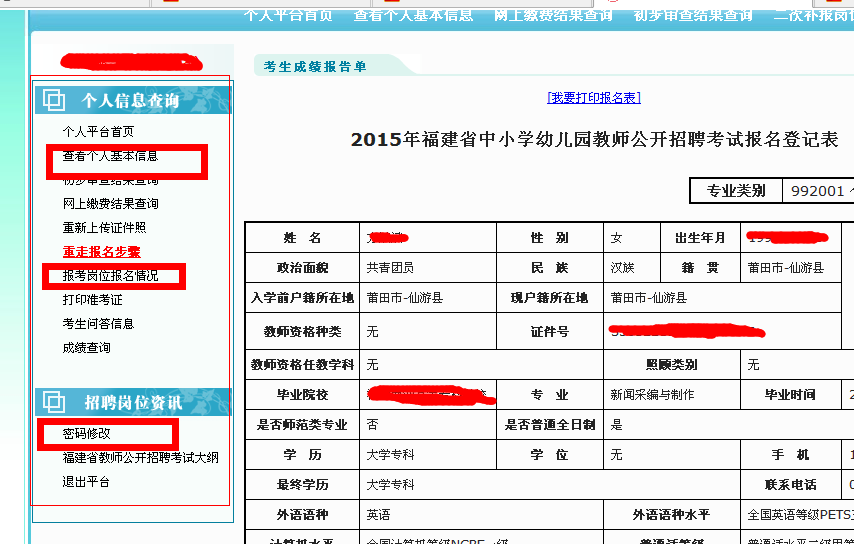Open 查看个人基本信息 in the sidebar
This screenshot has width=854, height=544.
[x=110, y=156]
